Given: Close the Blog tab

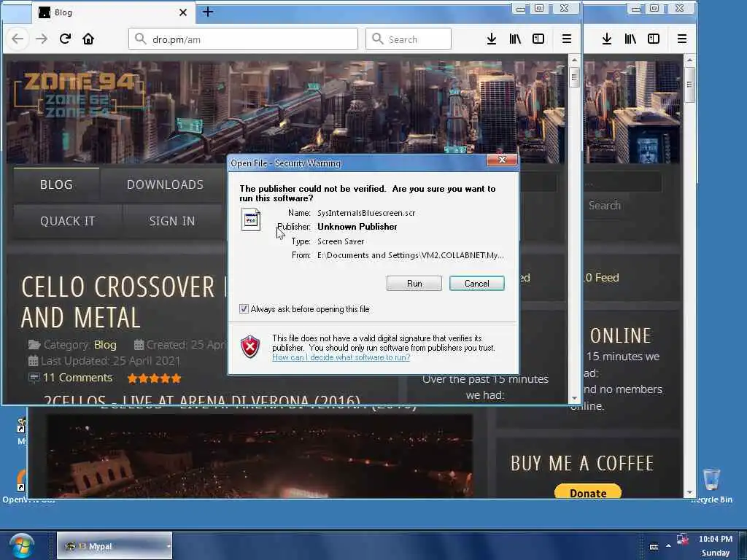Looking at the screenshot, I should click(x=183, y=12).
